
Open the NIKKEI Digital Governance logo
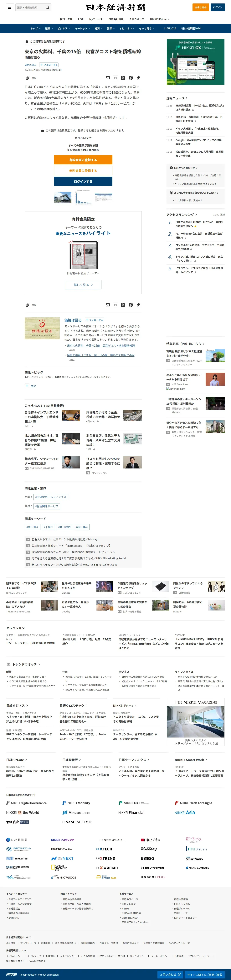pos(26,803)
